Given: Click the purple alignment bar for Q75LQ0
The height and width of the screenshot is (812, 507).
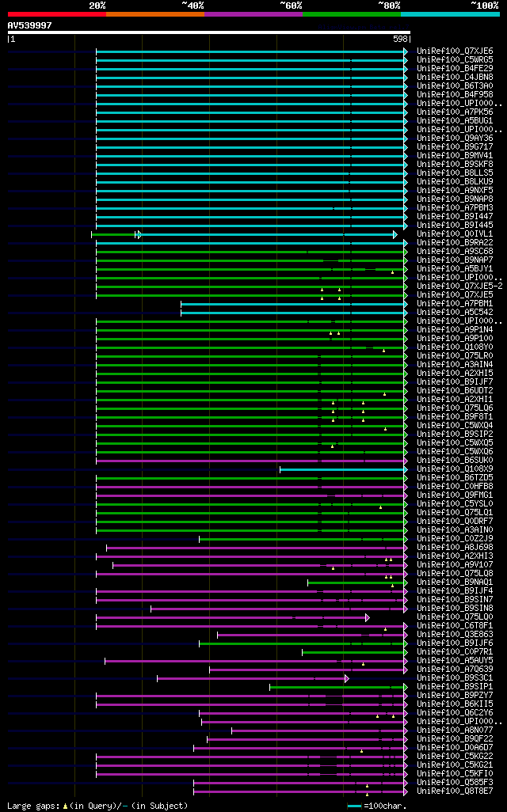Looking at the screenshot, I should tap(233, 618).
